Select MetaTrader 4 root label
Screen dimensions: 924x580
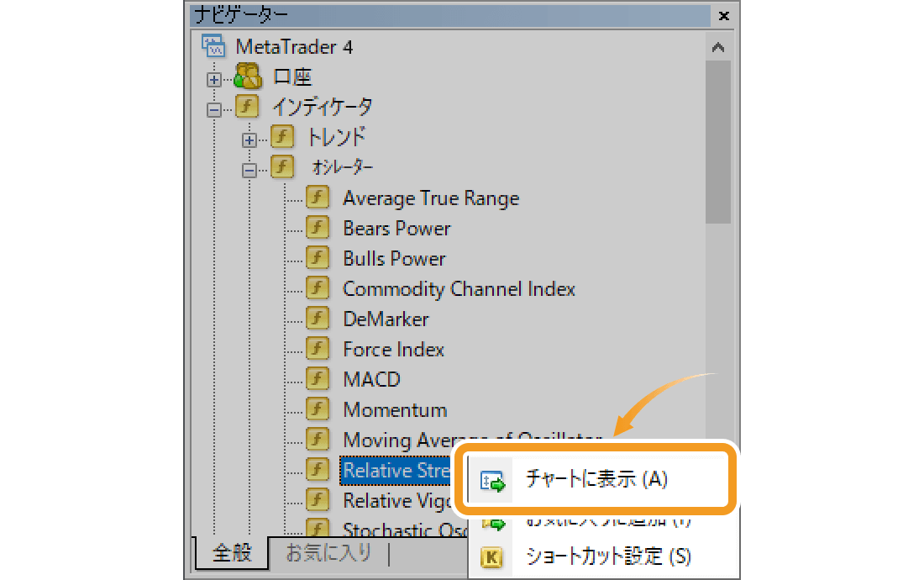click(294, 46)
